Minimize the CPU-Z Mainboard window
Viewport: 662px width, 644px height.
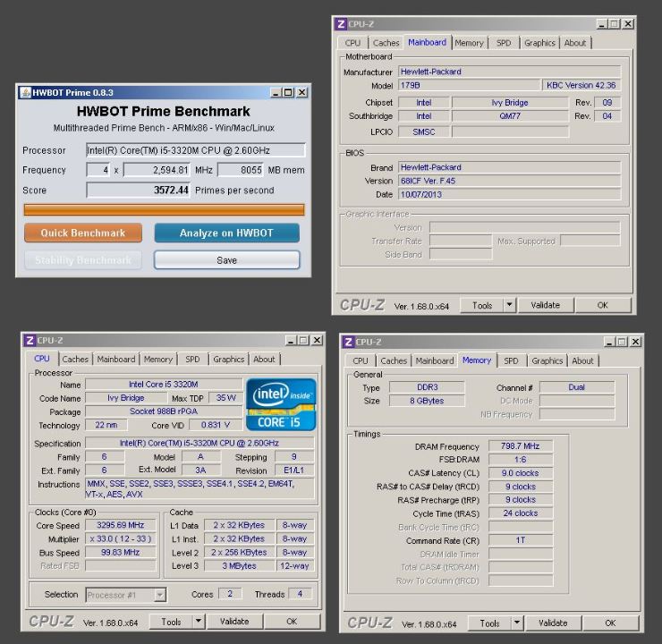(x=602, y=24)
